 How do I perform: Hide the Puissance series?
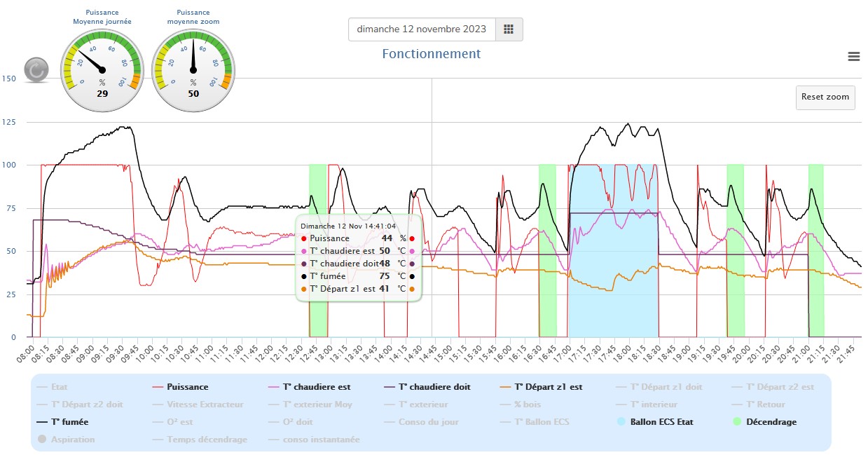(x=181, y=386)
